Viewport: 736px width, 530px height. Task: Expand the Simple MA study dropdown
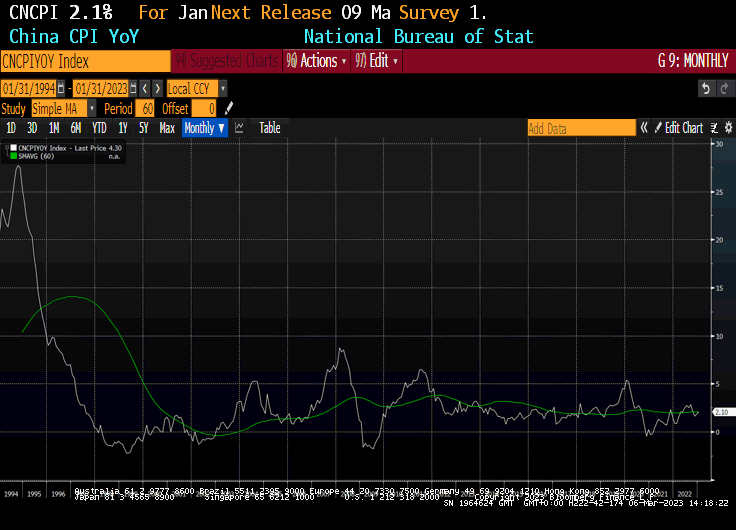pyautogui.click(x=92, y=108)
